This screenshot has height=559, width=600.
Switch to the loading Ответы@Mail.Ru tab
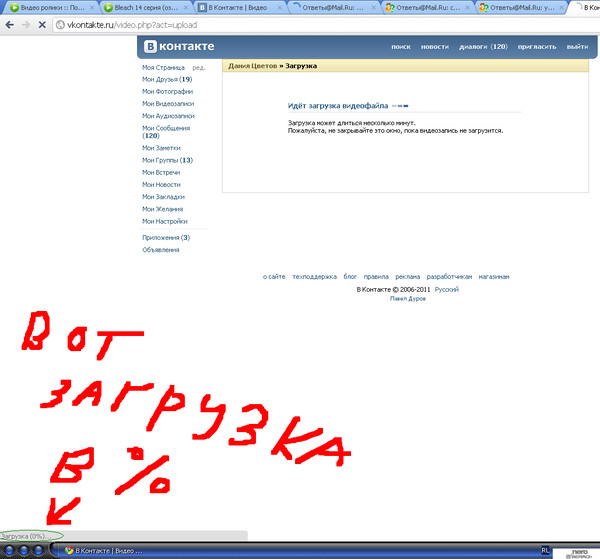pos(333,7)
